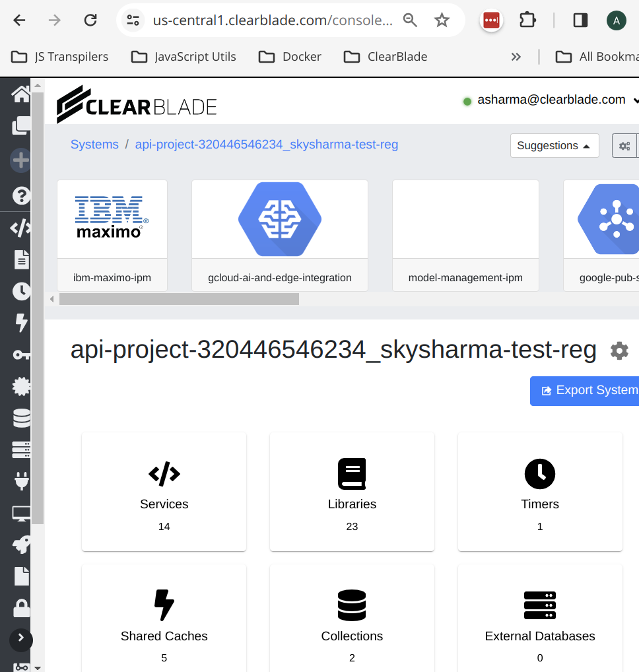This screenshot has height=672, width=639.
Task: Open system settings gear beside system name
Action: click(619, 351)
